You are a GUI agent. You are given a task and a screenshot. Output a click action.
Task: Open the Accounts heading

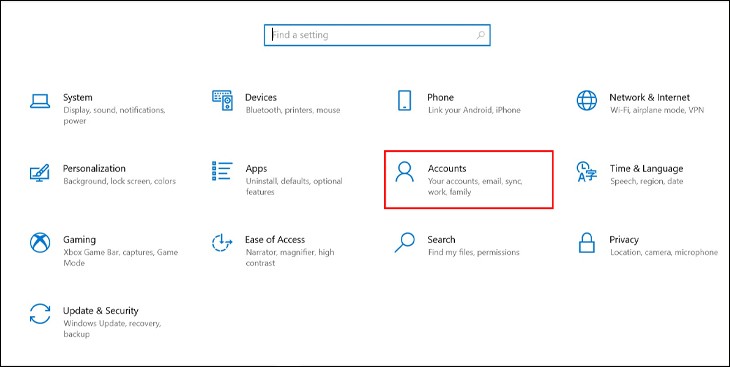pos(447,168)
